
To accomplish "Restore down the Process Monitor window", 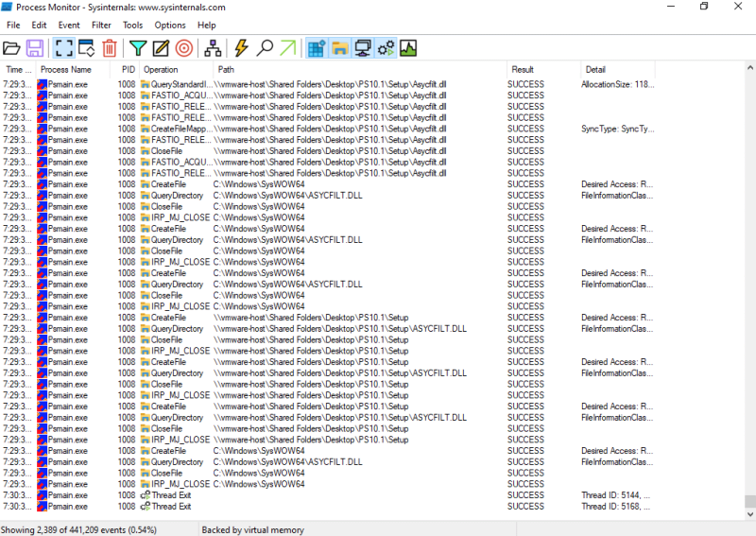I will 704,7.
